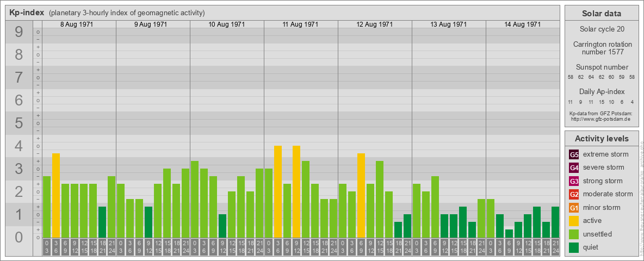Click the Solar cycle 20 text
This screenshot has height=261, width=644.
tap(602, 29)
